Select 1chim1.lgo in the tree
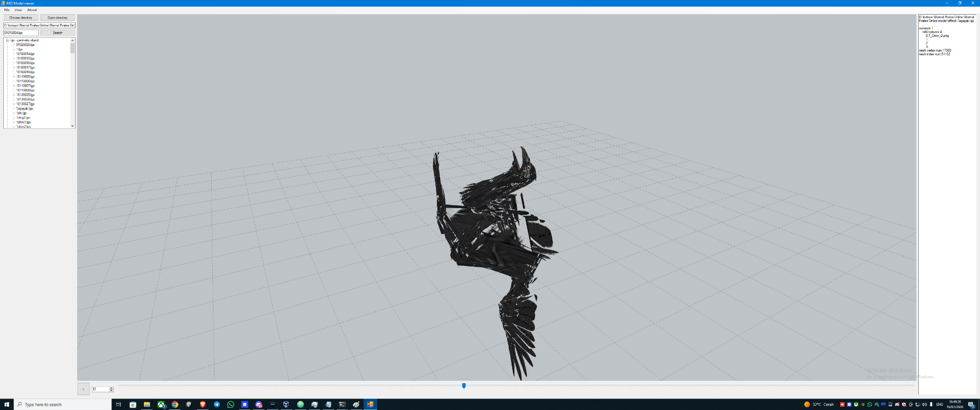This screenshot has width=980, height=410. click(23, 122)
